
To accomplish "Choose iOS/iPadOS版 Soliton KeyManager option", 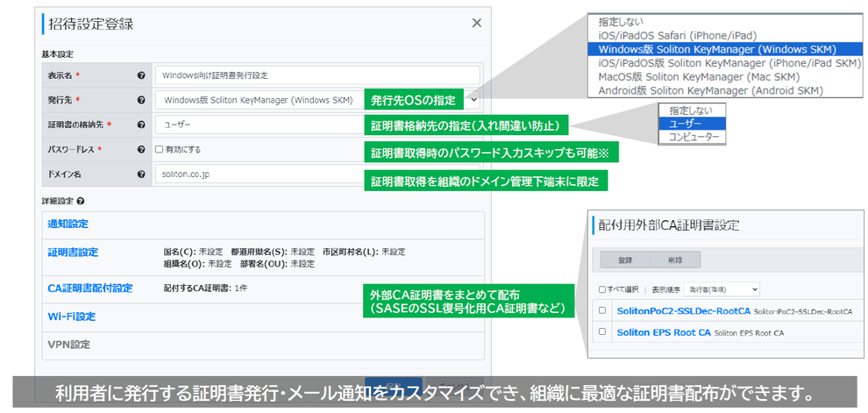I will click(726, 62).
